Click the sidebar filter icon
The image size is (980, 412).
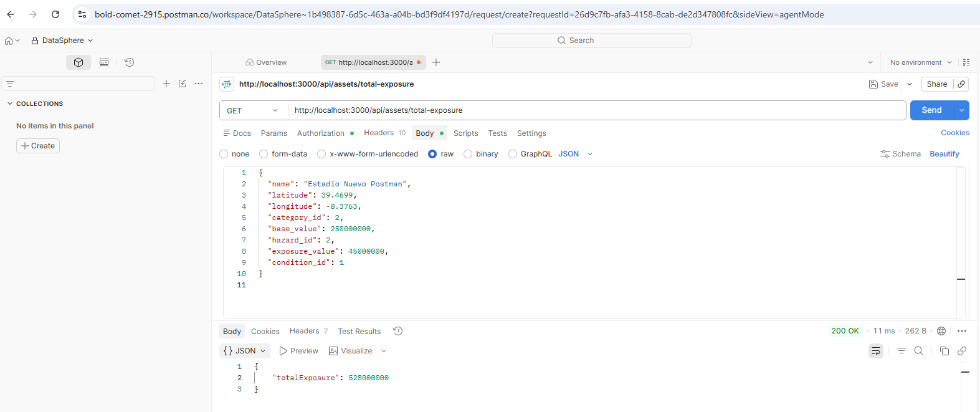coord(10,84)
